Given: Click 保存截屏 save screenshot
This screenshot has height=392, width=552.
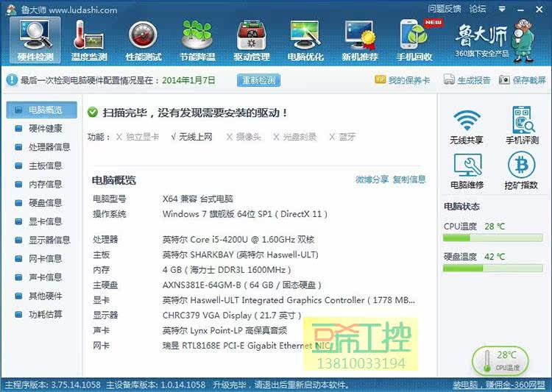Looking at the screenshot, I should coord(523,80).
